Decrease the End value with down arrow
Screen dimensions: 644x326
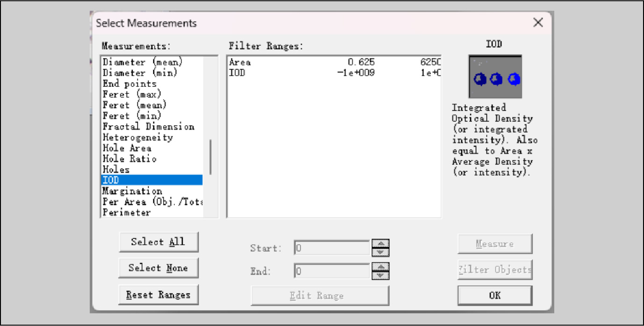tap(380, 275)
